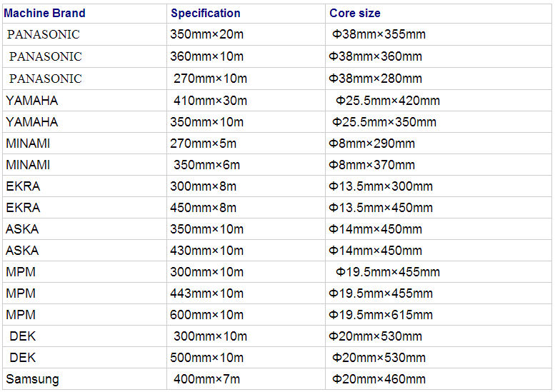The image size is (555, 392).
Task: Select the Φ13.5mm×300mm core size cell
Action: [x=381, y=186]
